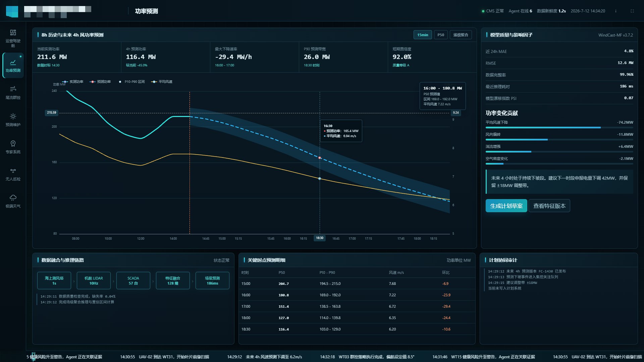Toggle the 预测功率 legend series

pyautogui.click(x=100, y=82)
